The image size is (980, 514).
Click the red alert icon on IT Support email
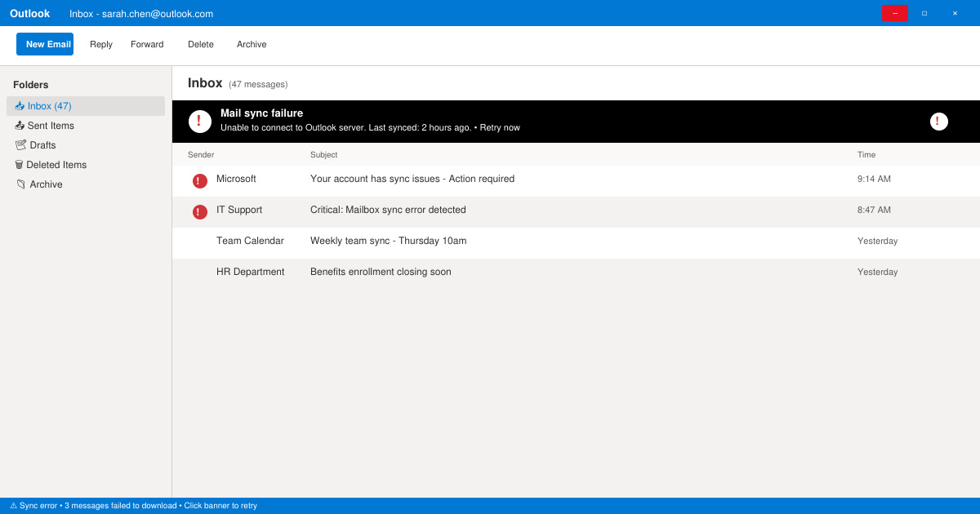(200, 212)
